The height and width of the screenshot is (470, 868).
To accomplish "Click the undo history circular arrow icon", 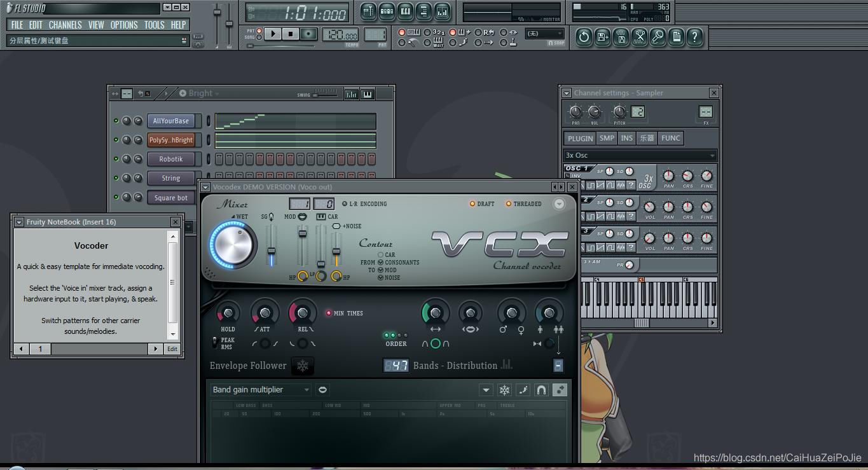I will (x=584, y=37).
